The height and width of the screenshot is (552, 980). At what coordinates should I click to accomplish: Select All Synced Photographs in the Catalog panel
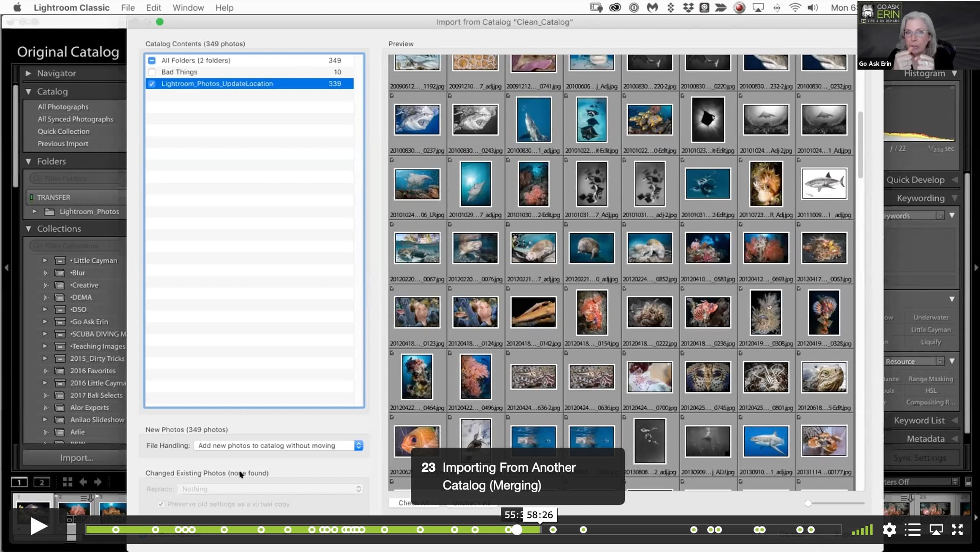[75, 119]
